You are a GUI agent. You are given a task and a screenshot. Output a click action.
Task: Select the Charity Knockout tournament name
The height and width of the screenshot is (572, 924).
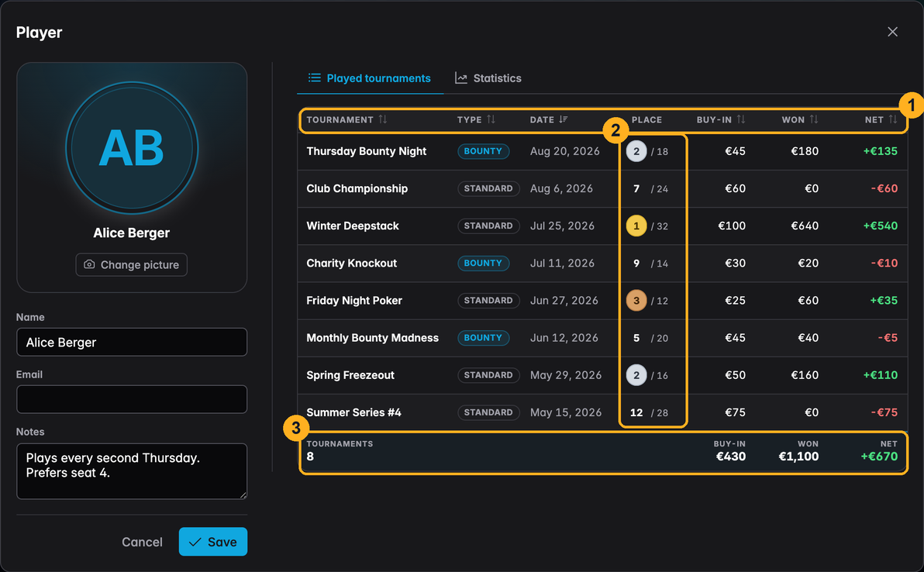pos(351,264)
